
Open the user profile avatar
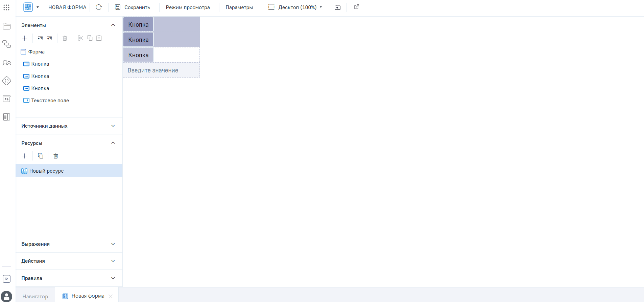click(x=6, y=296)
